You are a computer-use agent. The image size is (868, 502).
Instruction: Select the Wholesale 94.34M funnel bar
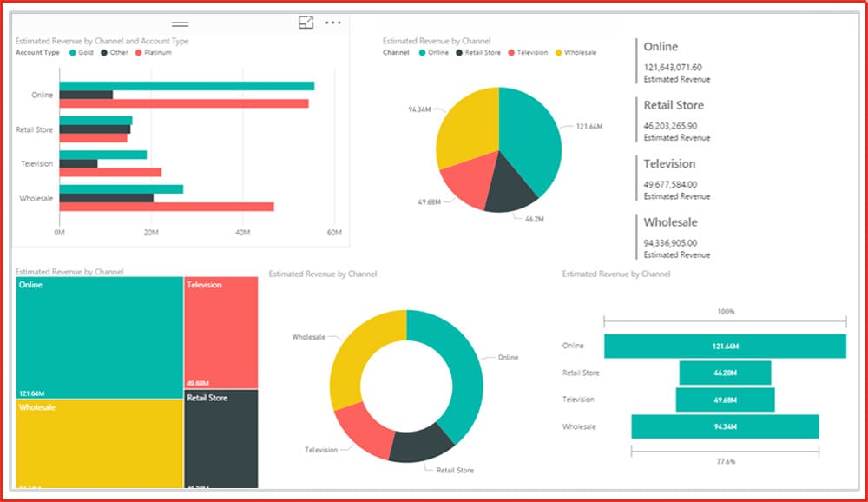tap(725, 426)
